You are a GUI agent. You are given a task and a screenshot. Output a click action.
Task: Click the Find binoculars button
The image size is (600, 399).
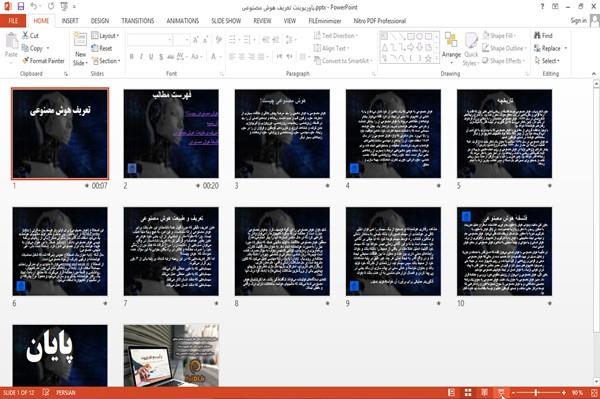(543, 36)
